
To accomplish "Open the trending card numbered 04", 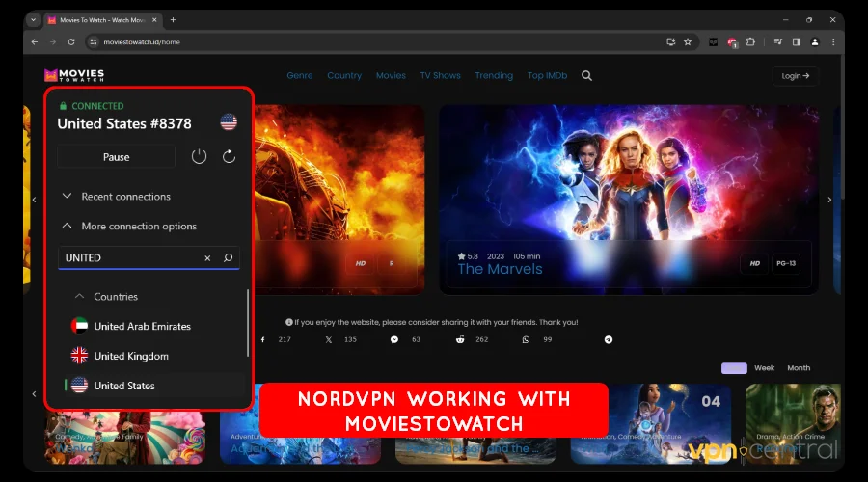I will point(650,424).
